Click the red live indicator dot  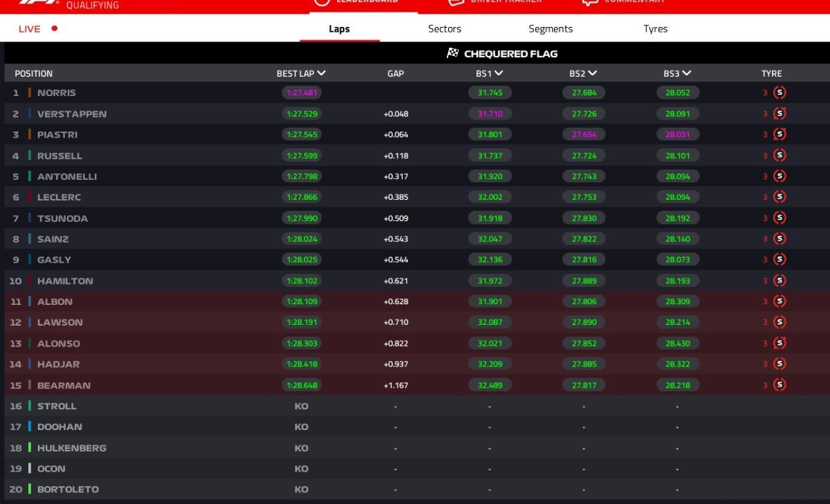click(x=55, y=29)
